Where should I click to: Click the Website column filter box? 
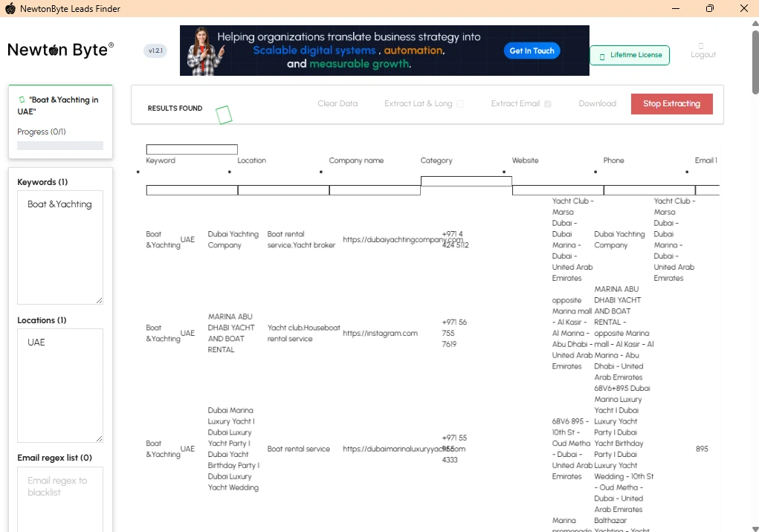pyautogui.click(x=558, y=190)
